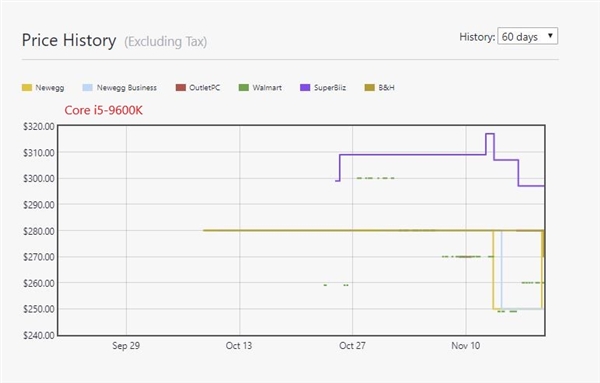The image size is (600, 383).
Task: Click the History dropdown arrow
Action: 550,36
